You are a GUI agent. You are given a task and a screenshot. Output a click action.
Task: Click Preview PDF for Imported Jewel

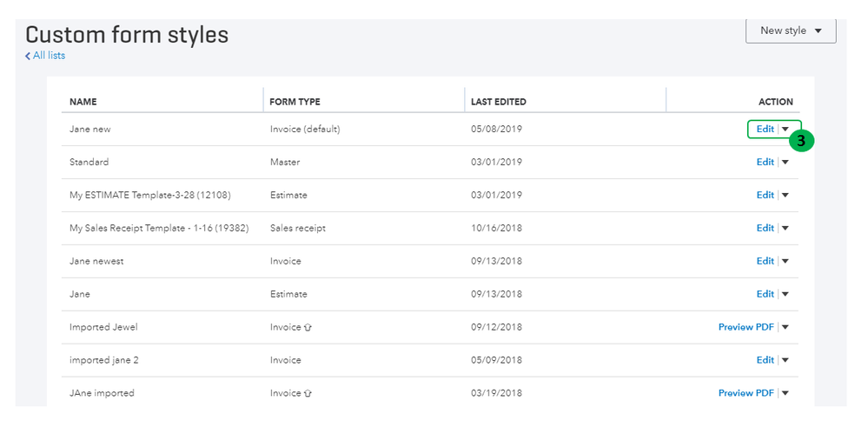(x=745, y=327)
